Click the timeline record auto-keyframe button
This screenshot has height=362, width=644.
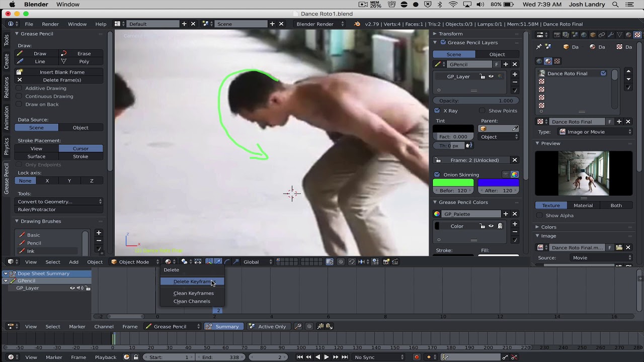click(x=416, y=357)
